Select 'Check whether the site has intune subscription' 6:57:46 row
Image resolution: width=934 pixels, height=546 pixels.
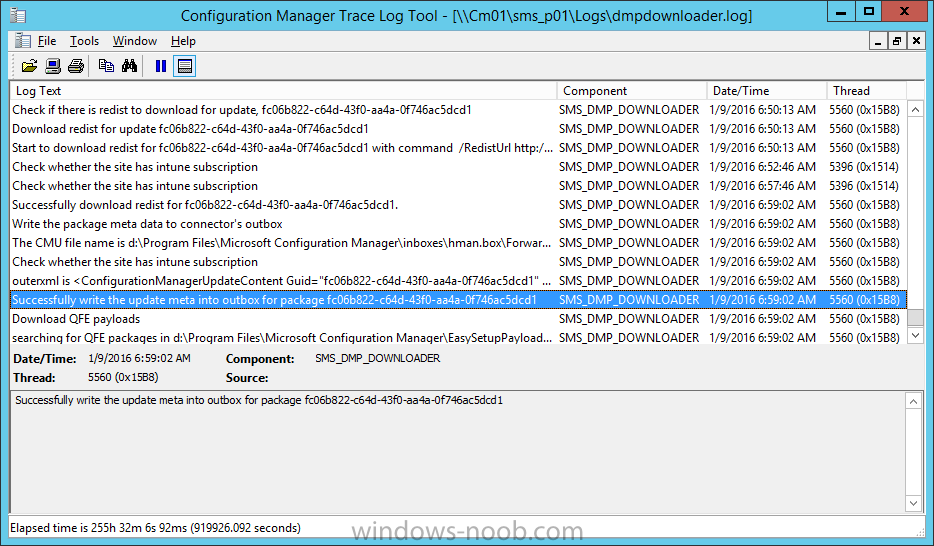pyautogui.click(x=458, y=186)
